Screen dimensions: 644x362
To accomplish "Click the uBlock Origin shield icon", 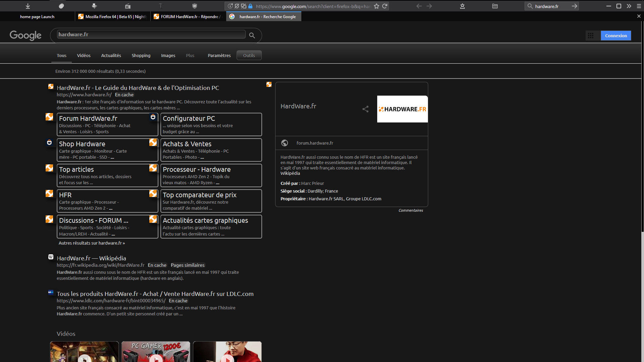I will pos(195,6).
